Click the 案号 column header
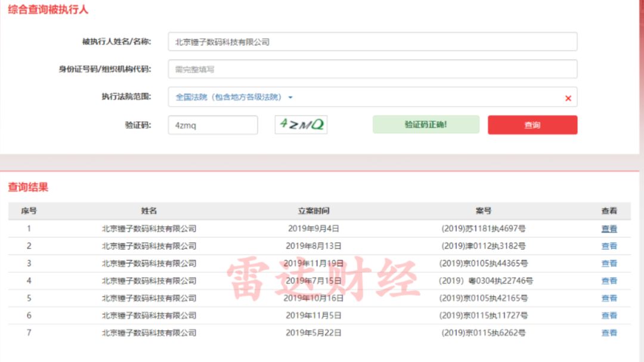The image size is (644, 362). tap(484, 211)
